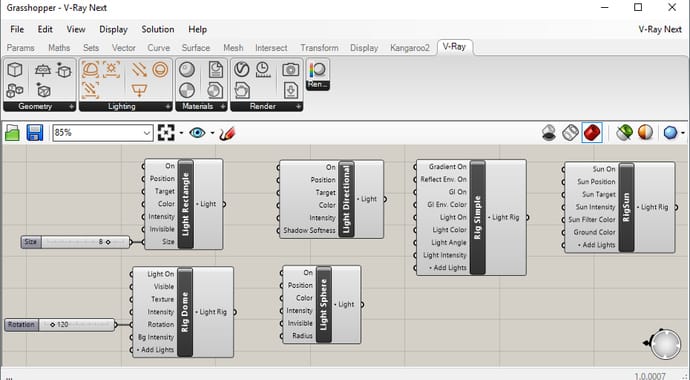Toggle the no-preview mode icon

tap(549, 133)
